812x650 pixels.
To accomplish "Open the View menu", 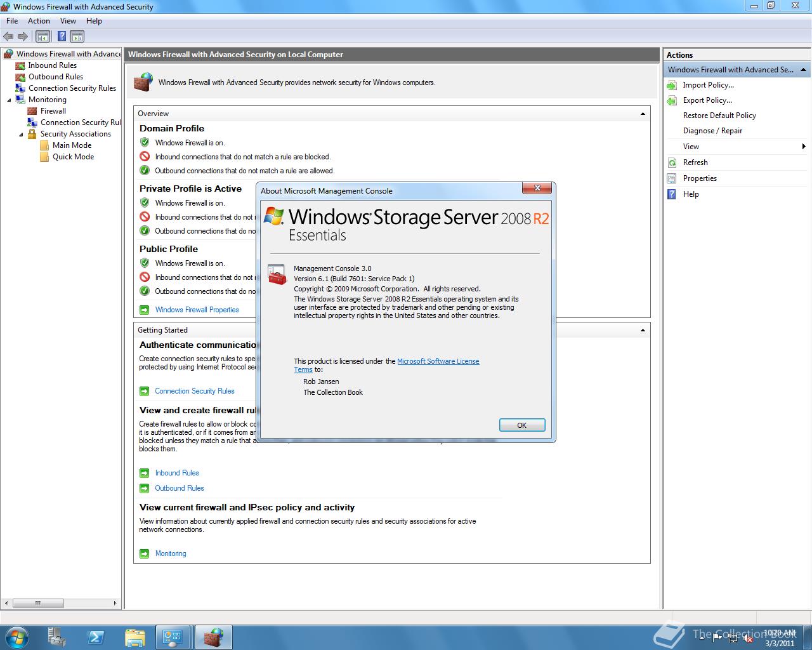I will coord(68,21).
